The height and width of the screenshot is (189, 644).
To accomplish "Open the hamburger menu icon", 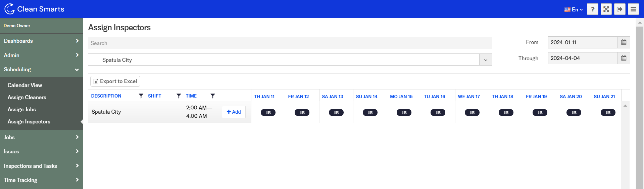I will pyautogui.click(x=633, y=9).
